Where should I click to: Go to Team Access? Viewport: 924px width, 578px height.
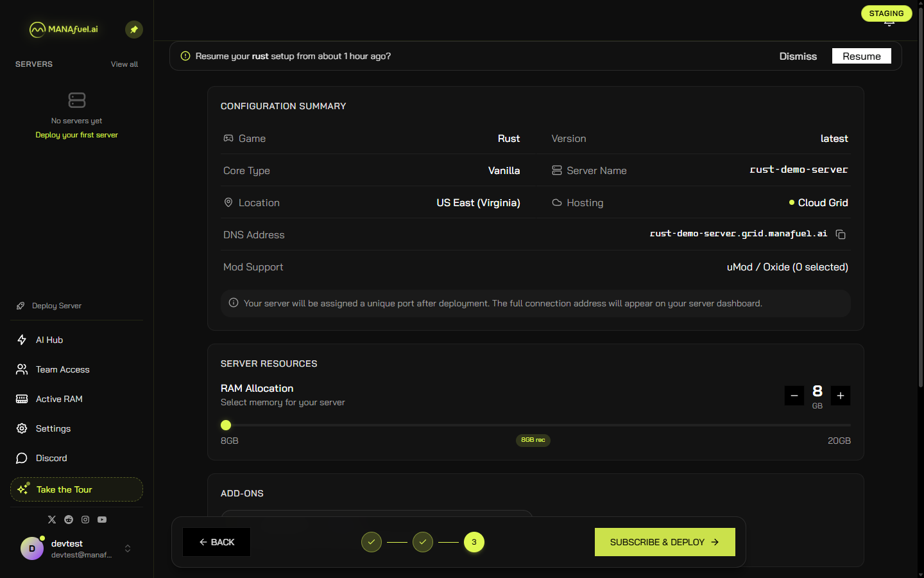tap(76, 369)
